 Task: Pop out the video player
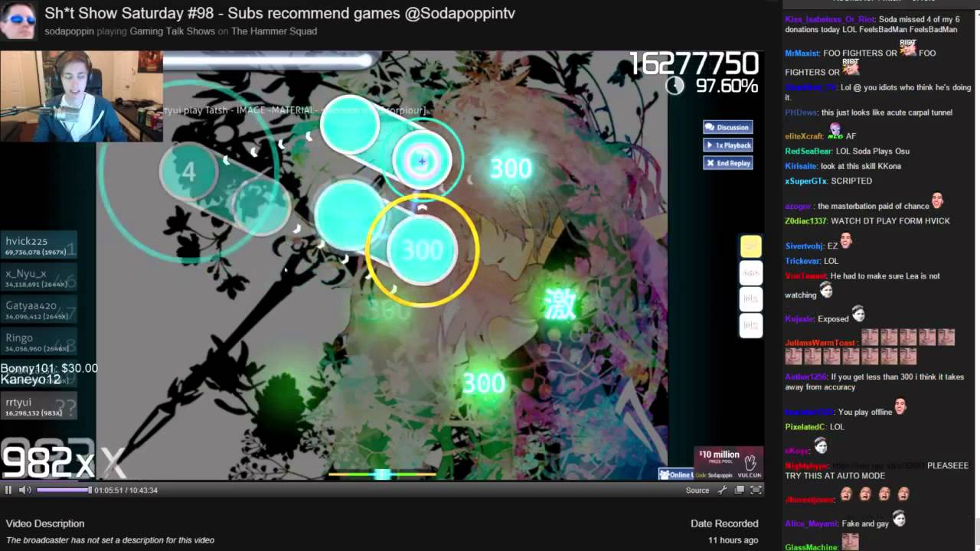click(x=740, y=491)
